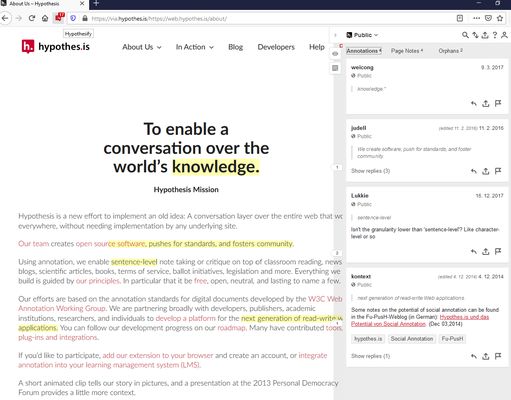Screen dimensions: 511x400
Task: Click the Pocket save icon
Action: (488, 18)
